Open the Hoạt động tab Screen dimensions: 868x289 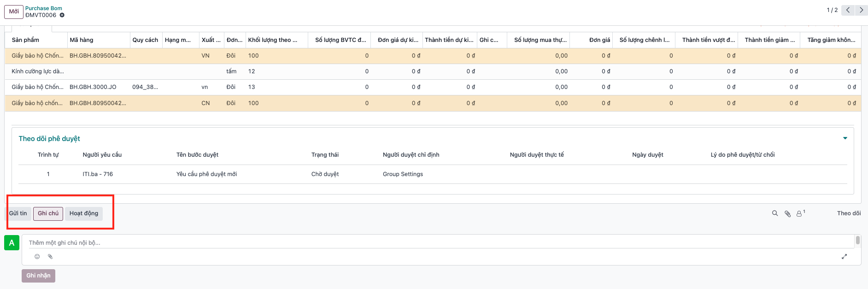(84, 213)
